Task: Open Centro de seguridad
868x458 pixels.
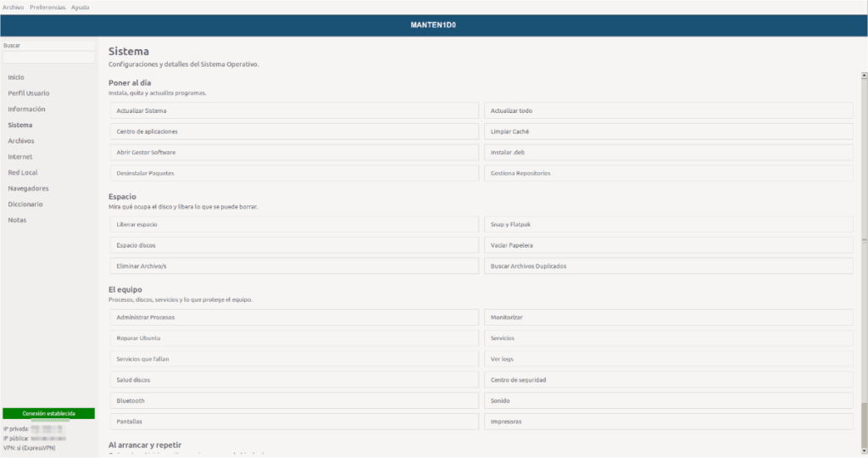Action: pos(668,380)
